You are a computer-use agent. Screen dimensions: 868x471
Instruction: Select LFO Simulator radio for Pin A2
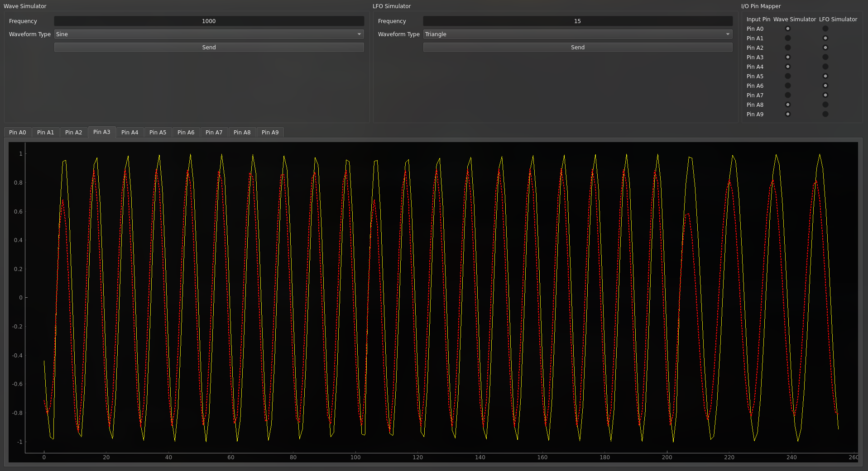[825, 48]
